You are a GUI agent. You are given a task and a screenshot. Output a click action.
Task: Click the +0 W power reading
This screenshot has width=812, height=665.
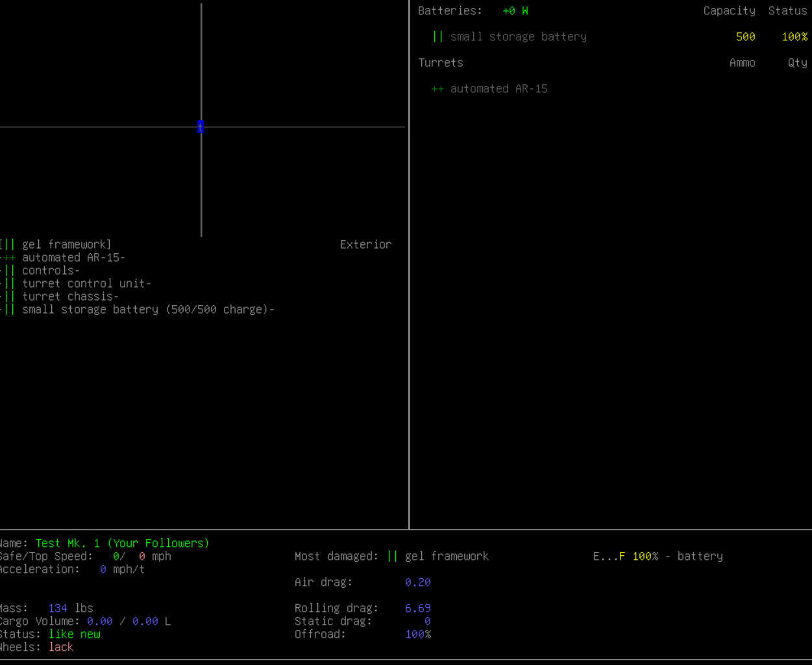pyautogui.click(x=515, y=11)
